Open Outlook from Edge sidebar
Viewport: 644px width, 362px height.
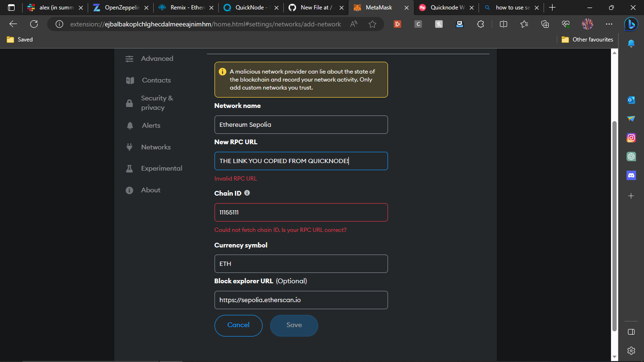click(x=631, y=100)
